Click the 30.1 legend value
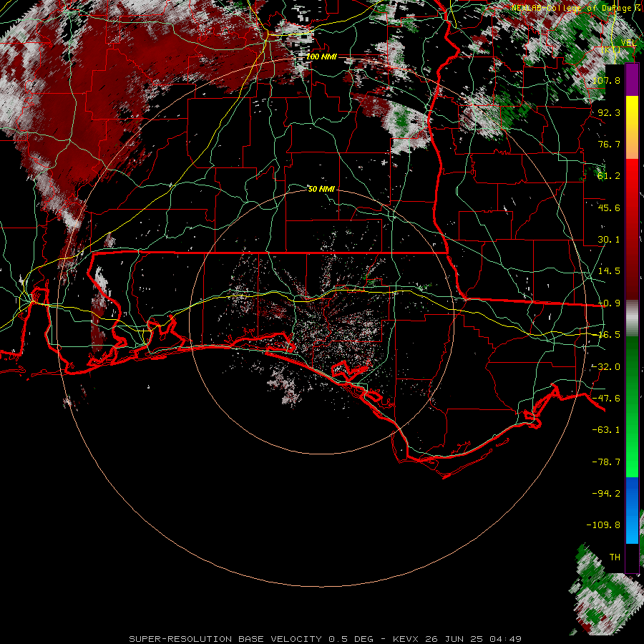Viewport: 644px width, 644px height. 609,240
